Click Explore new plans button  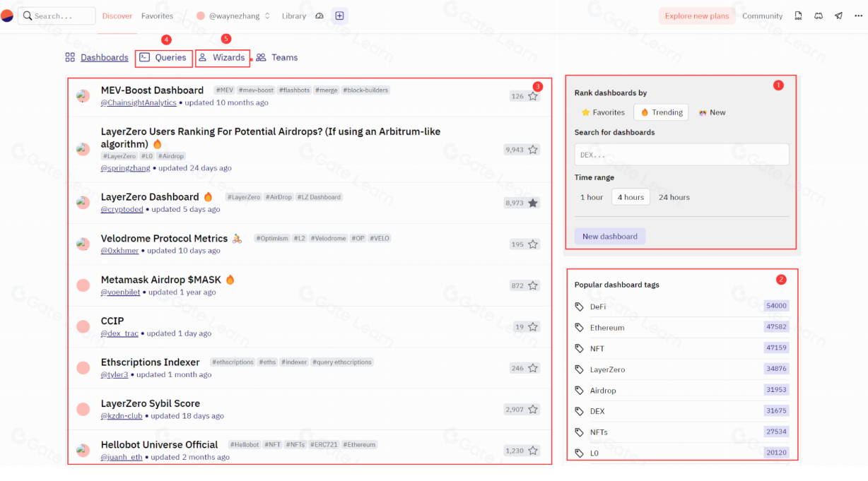(x=696, y=16)
